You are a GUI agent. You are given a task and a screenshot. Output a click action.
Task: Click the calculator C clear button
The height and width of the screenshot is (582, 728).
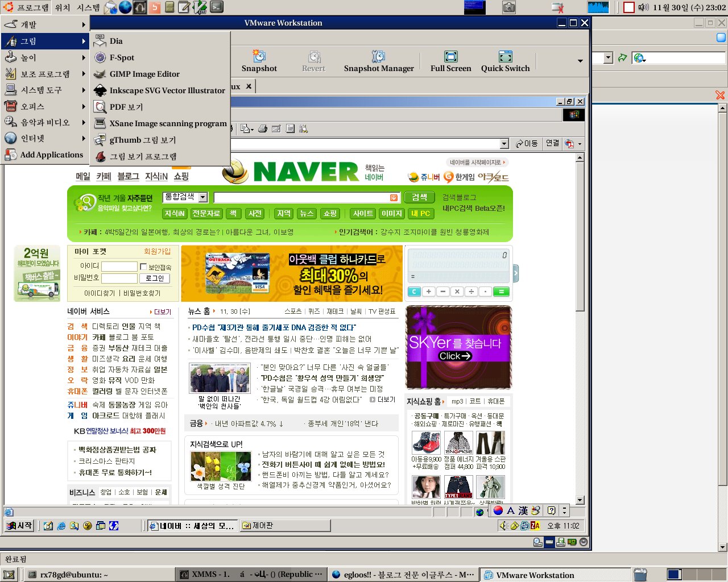click(414, 292)
